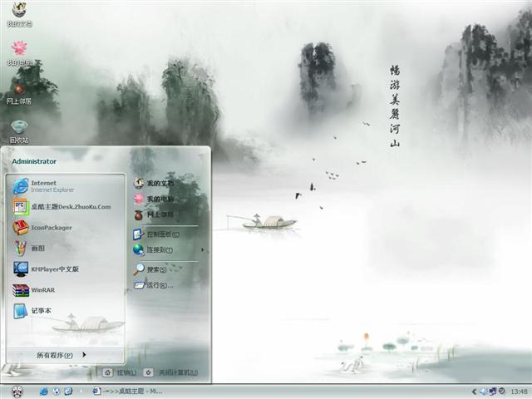Click the 连接到(T) globe icon
This screenshot has height=399, width=532.
tap(138, 249)
